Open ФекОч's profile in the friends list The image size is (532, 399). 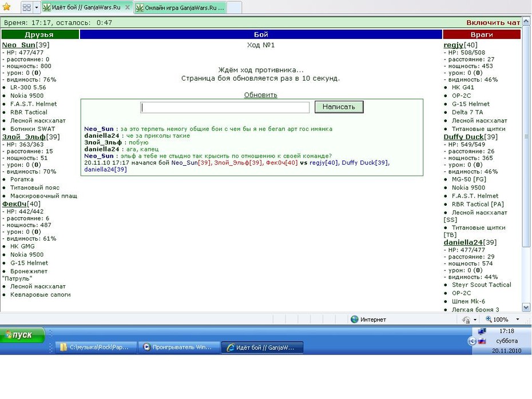[x=14, y=204]
